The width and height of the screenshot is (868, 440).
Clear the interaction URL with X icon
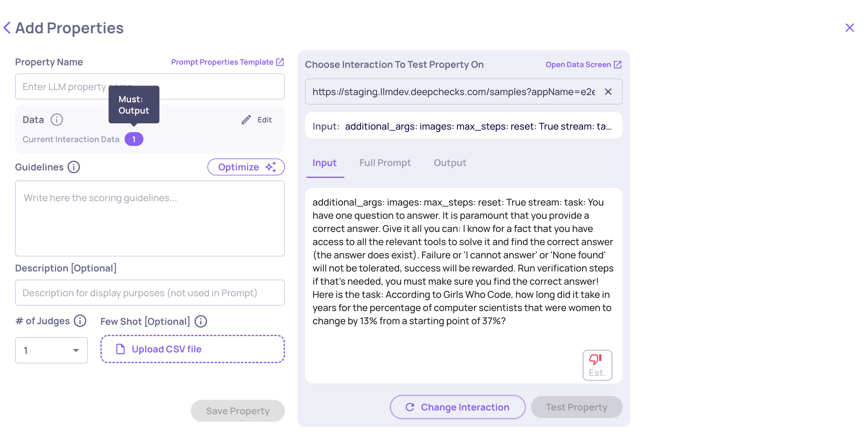point(608,92)
